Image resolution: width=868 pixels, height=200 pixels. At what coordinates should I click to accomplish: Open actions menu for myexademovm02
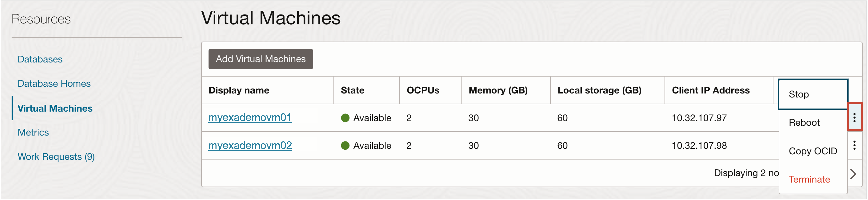pyautogui.click(x=854, y=145)
